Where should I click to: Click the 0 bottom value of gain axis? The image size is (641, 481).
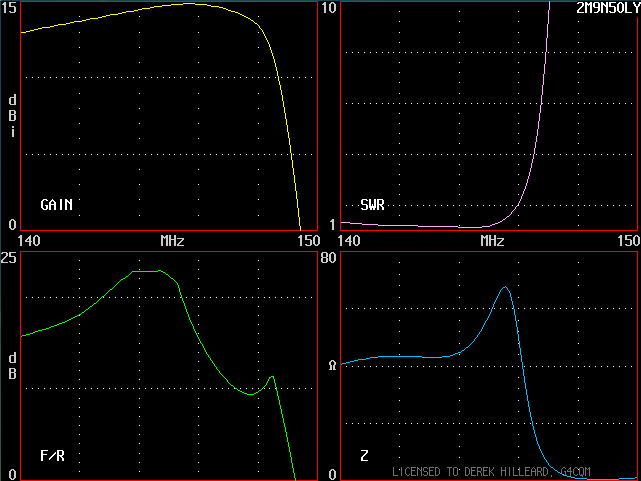tap(13, 224)
